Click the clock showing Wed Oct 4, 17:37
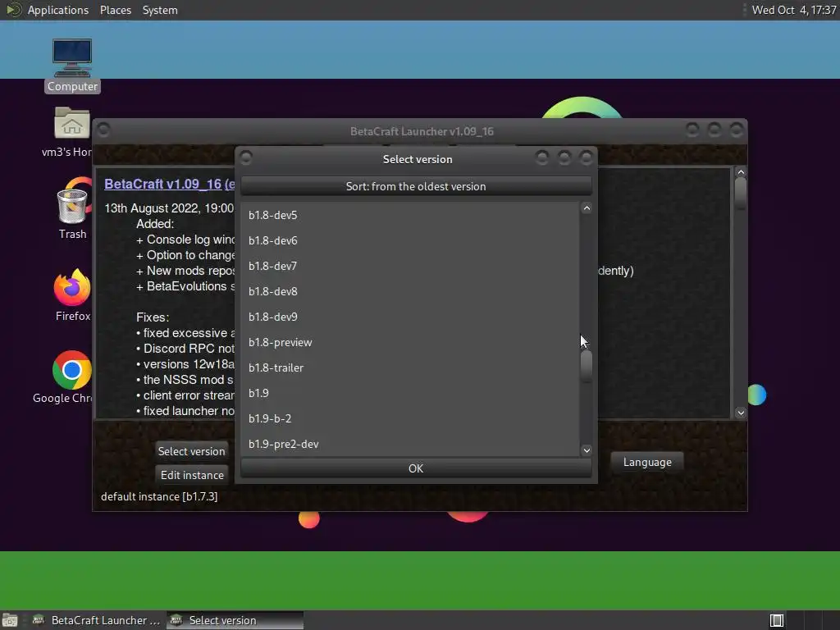Image resolution: width=840 pixels, height=630 pixels. [793, 10]
